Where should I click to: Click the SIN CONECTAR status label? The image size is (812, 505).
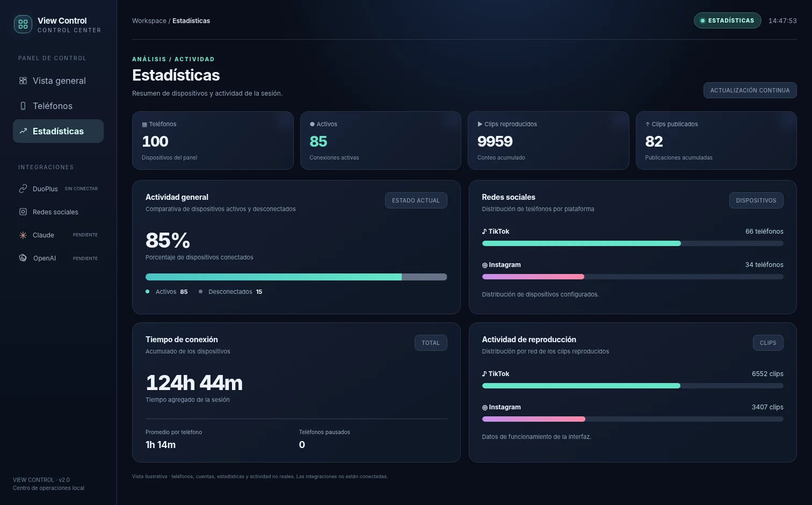click(81, 189)
